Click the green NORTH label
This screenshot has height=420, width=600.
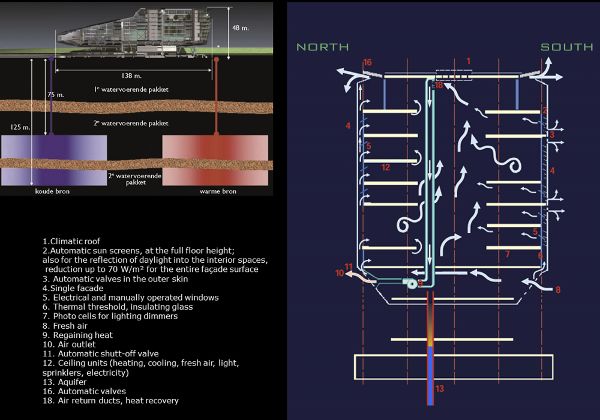tap(324, 47)
